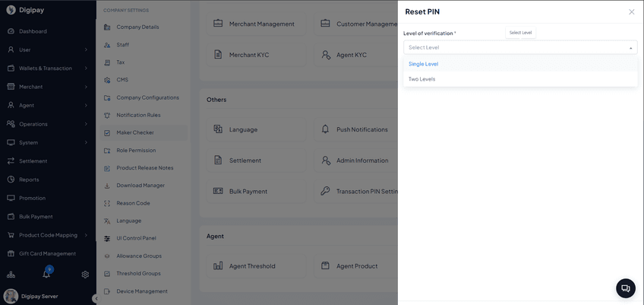This screenshot has height=305, width=644.
Task: Click the Device Management icon
Action: coord(107,291)
